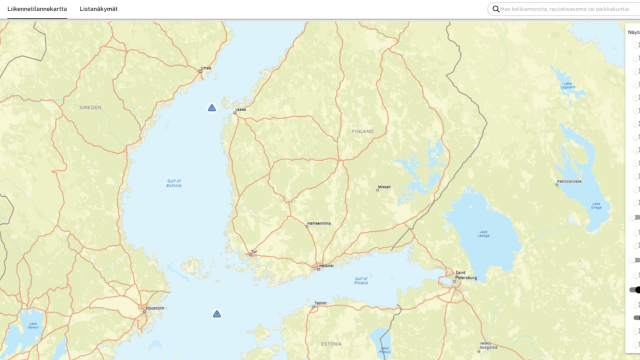Screen dimensions: 640x360
Task: Click the Gulf of Bothnia label
Action: pyautogui.click(x=174, y=183)
